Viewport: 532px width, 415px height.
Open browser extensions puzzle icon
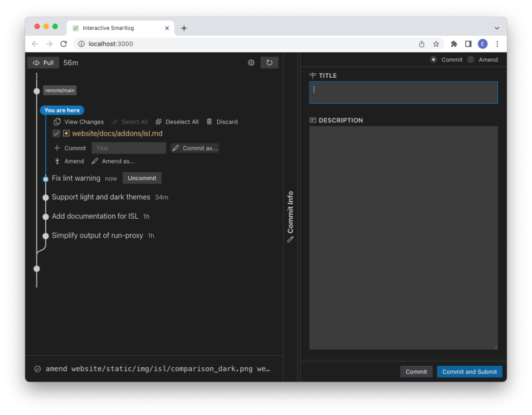(453, 44)
